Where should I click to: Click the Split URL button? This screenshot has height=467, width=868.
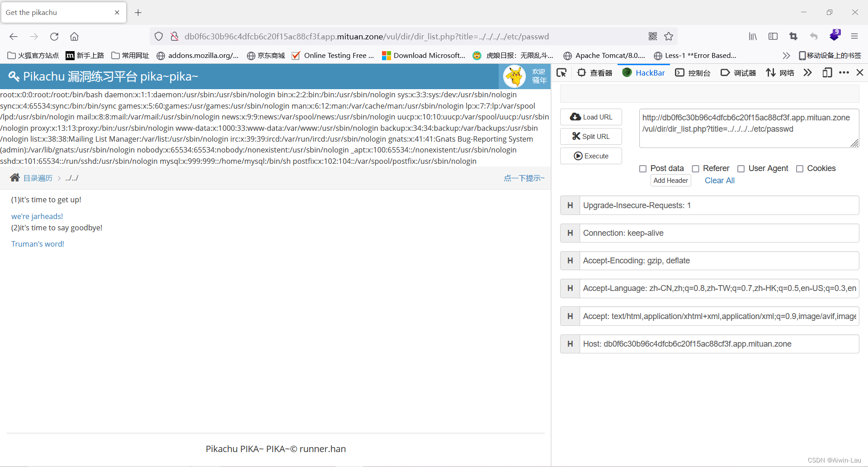click(x=591, y=137)
